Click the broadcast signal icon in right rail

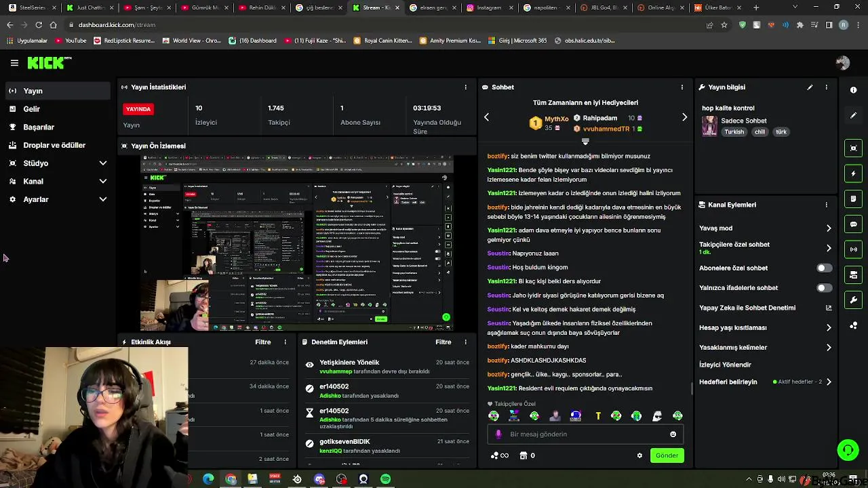(853, 249)
